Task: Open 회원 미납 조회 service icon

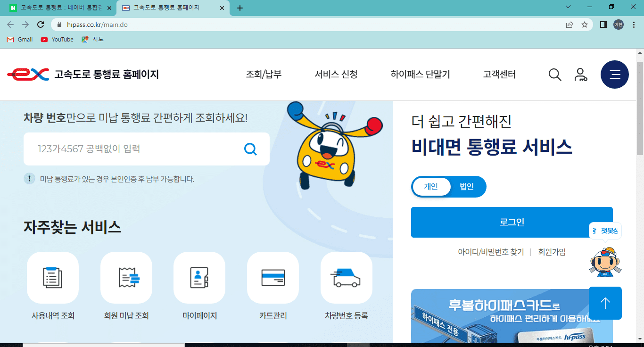Action: [126, 278]
